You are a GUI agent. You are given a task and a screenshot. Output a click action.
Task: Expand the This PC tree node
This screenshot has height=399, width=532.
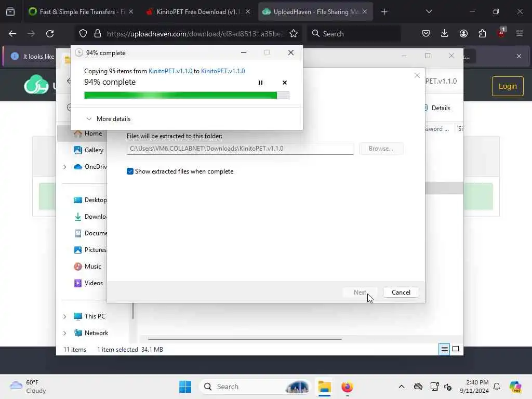pyautogui.click(x=65, y=316)
